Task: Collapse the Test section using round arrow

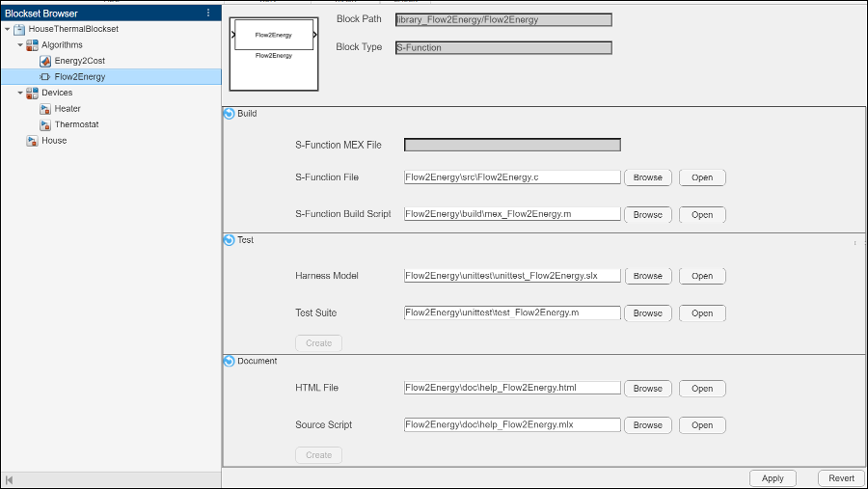Action: [x=230, y=240]
